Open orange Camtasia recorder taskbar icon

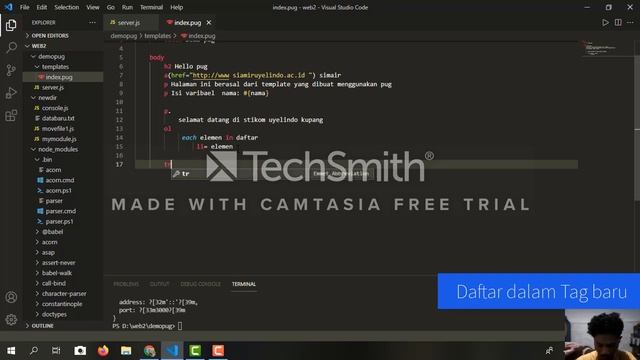(x=218, y=351)
